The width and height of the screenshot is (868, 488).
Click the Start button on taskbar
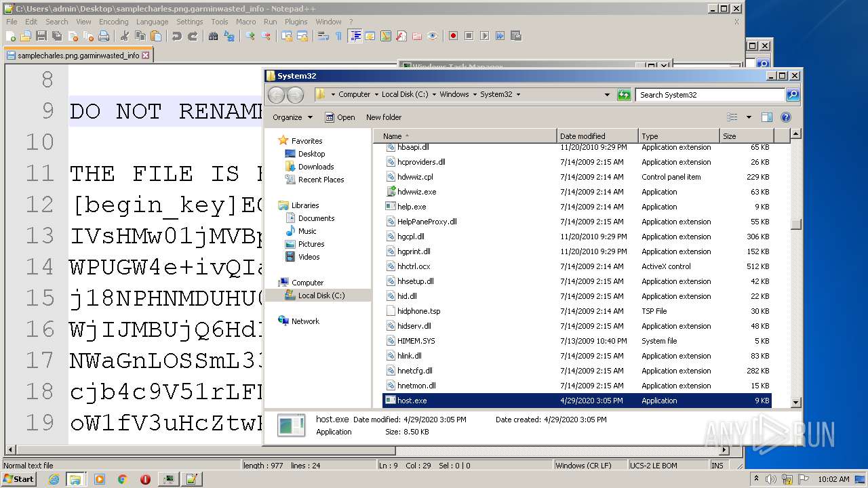[19, 479]
